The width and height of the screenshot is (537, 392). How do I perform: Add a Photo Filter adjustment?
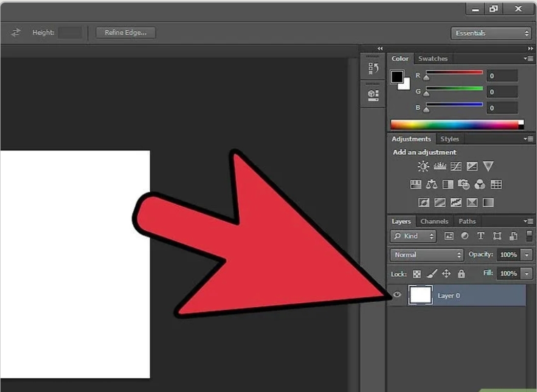point(464,185)
